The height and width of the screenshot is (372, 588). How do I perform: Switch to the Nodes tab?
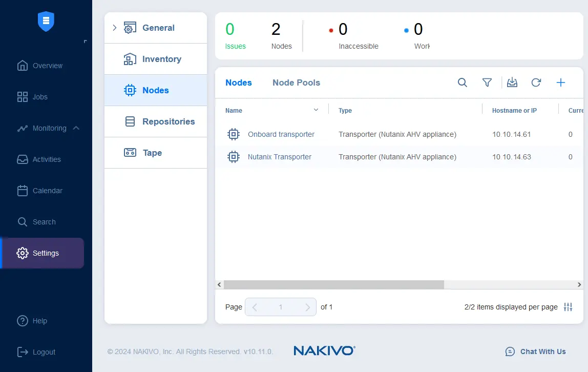[239, 83]
